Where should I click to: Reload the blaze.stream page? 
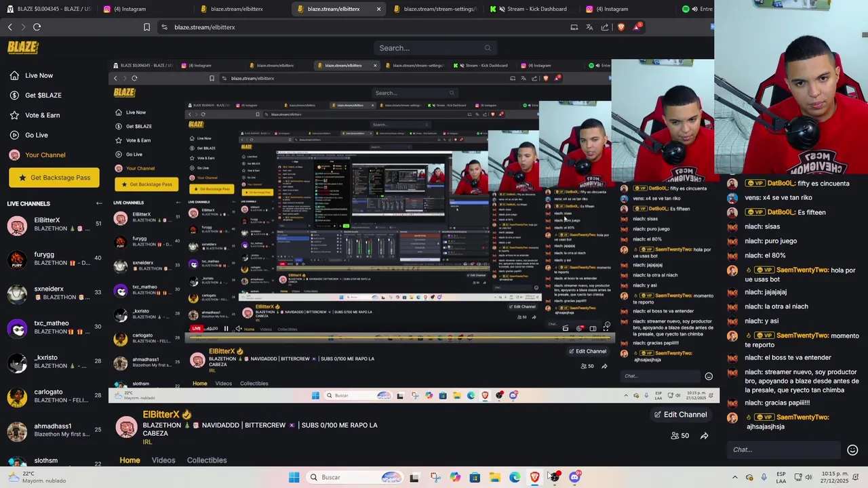[37, 27]
